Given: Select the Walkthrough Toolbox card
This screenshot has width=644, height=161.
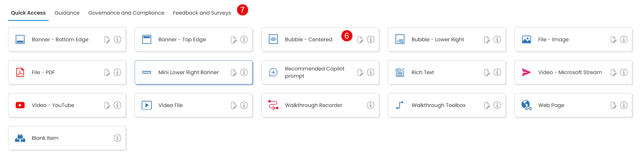Looking at the screenshot, I should (438, 105).
